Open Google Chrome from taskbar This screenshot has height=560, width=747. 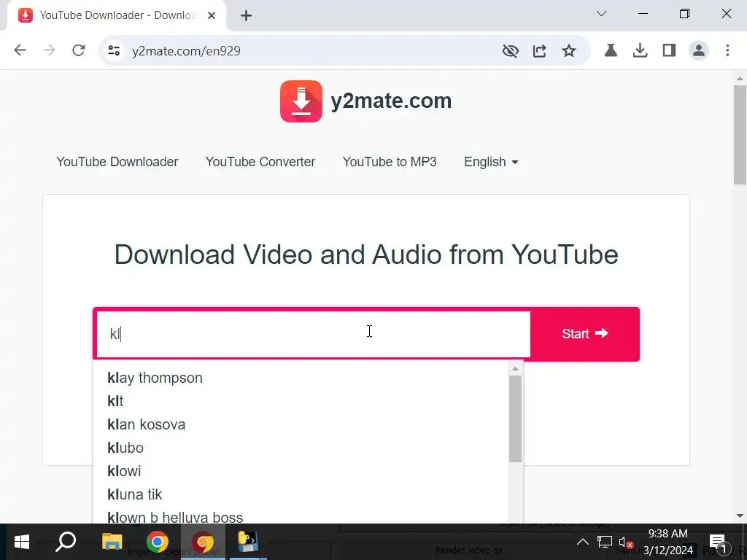tap(158, 542)
